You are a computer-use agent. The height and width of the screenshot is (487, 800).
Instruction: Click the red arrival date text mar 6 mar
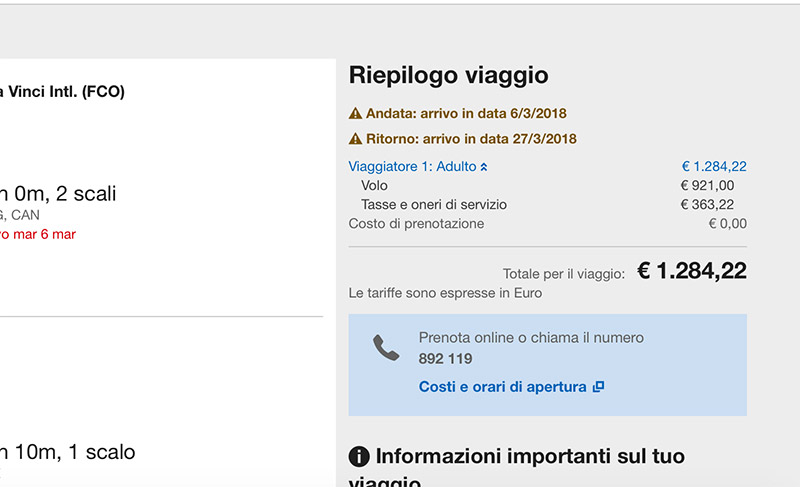(x=38, y=235)
